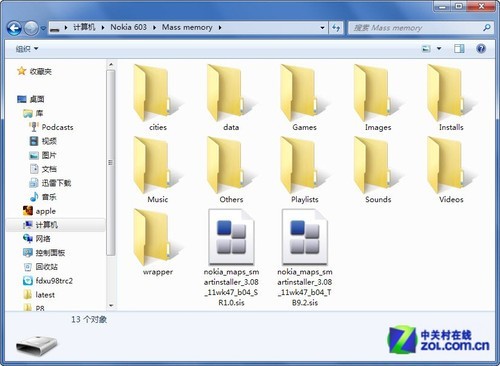Click the search magnifier icon
The height and width of the screenshot is (366, 500).
click(x=487, y=28)
